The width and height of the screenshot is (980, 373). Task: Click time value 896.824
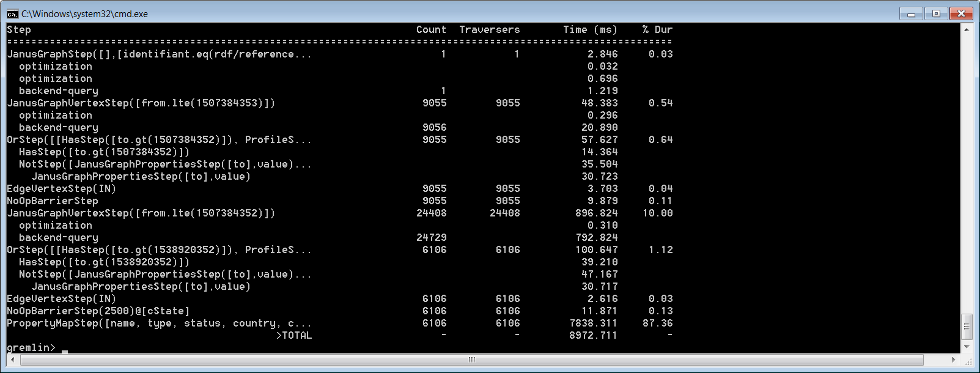[597, 213]
